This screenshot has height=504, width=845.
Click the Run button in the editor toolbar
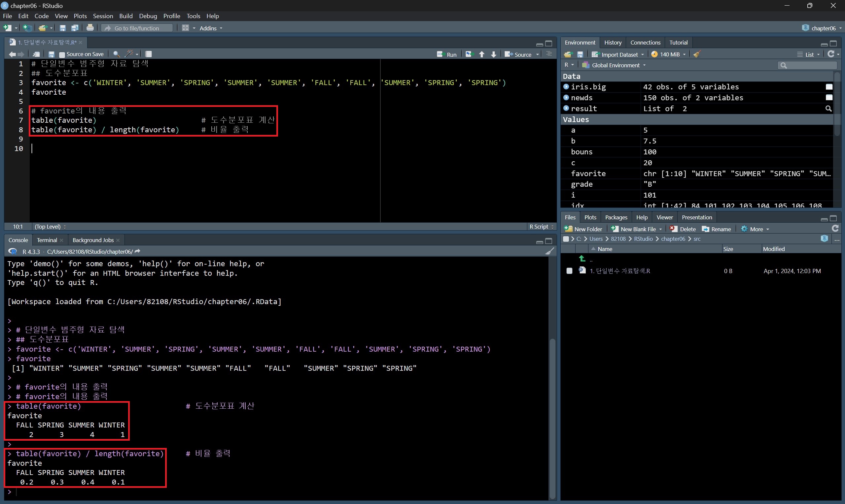pos(447,54)
